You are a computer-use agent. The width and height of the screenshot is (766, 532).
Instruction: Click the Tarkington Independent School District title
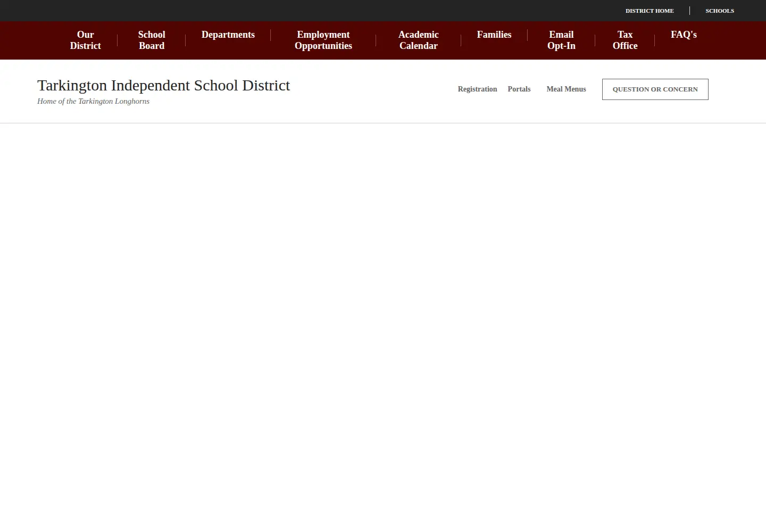point(164,85)
